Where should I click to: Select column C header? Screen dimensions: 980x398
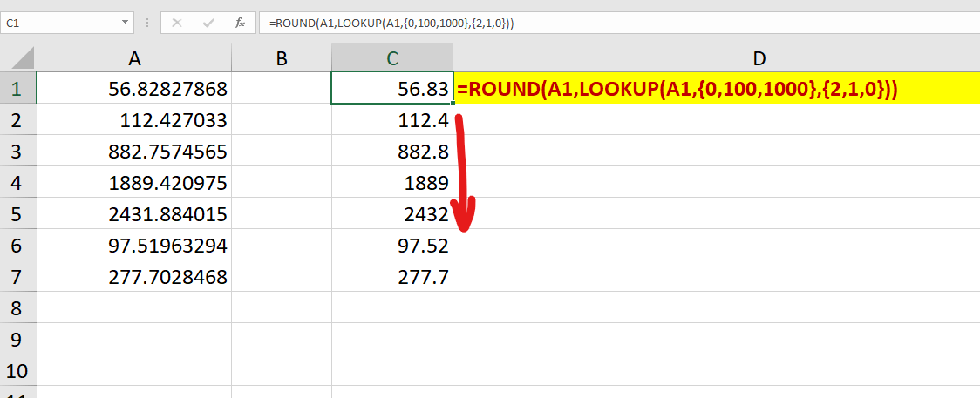pos(392,58)
